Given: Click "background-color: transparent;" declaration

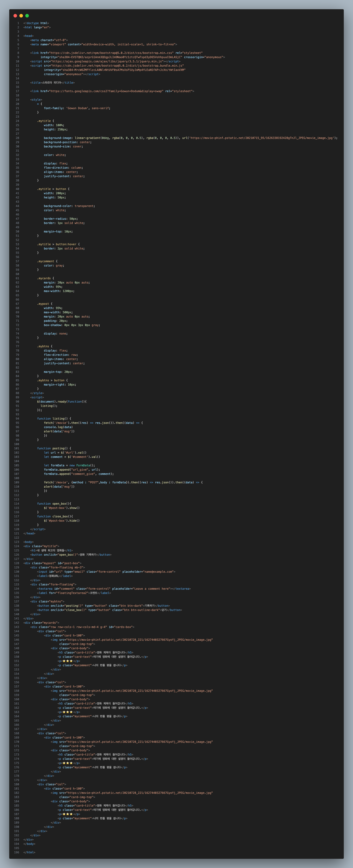Looking at the screenshot, I should click(x=70, y=206).
